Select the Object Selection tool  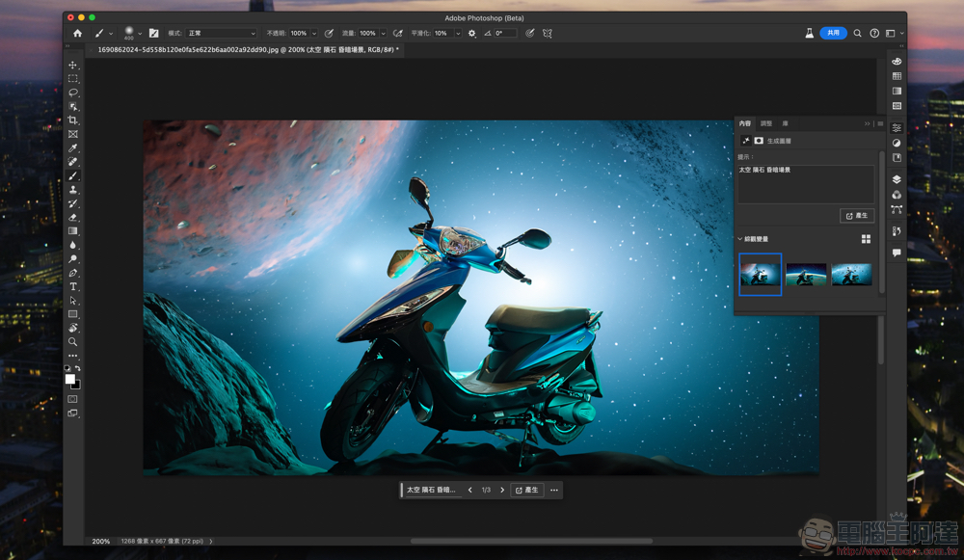(x=73, y=106)
